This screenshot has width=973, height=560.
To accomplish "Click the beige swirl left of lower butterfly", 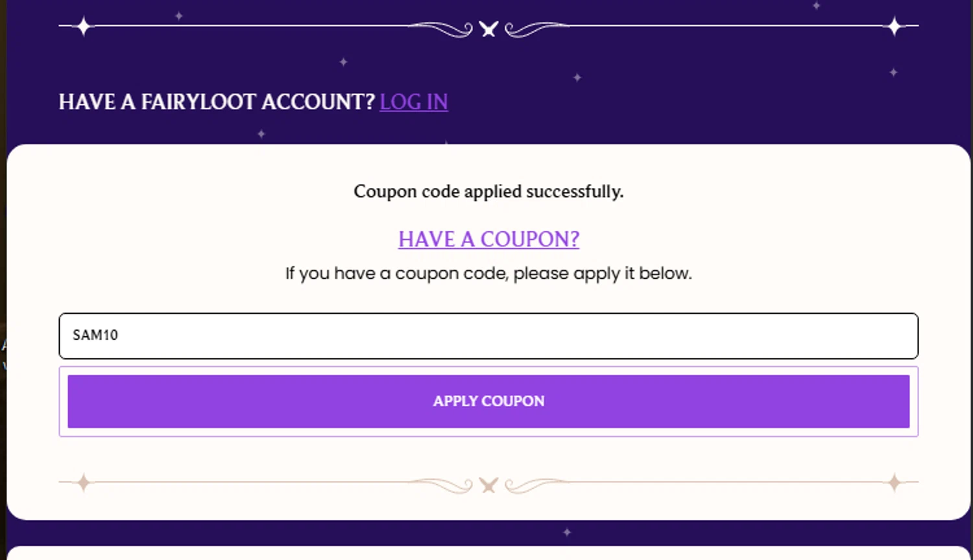I will [444, 484].
